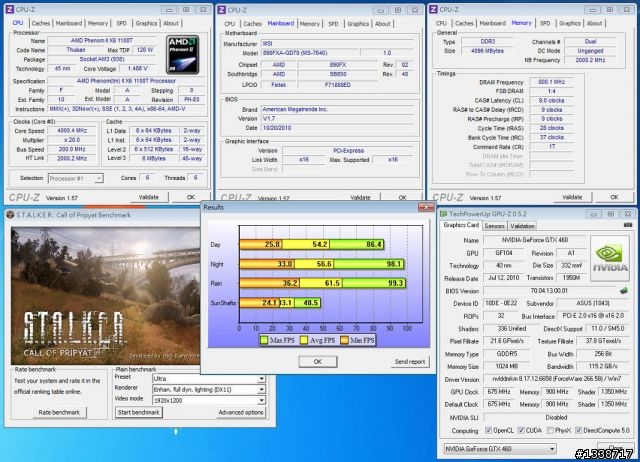Click the GPU field GF104 in GPU-Z

point(504,253)
